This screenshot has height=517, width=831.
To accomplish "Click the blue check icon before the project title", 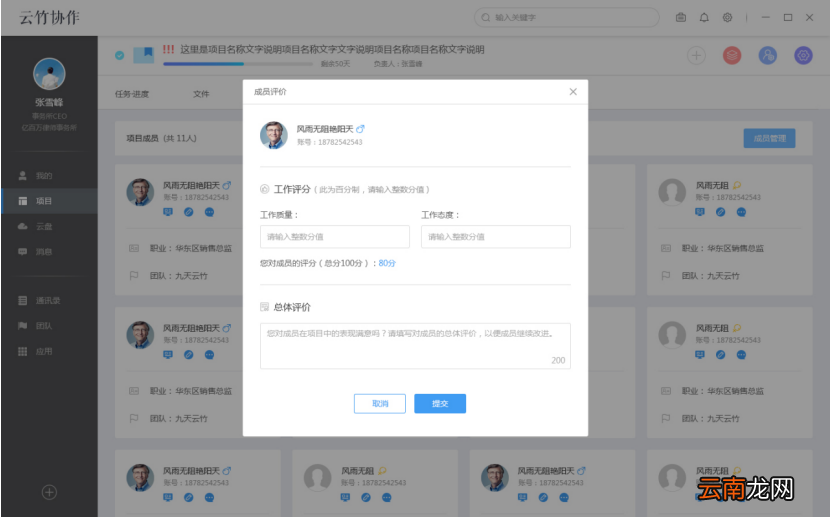I will pyautogui.click(x=120, y=55).
